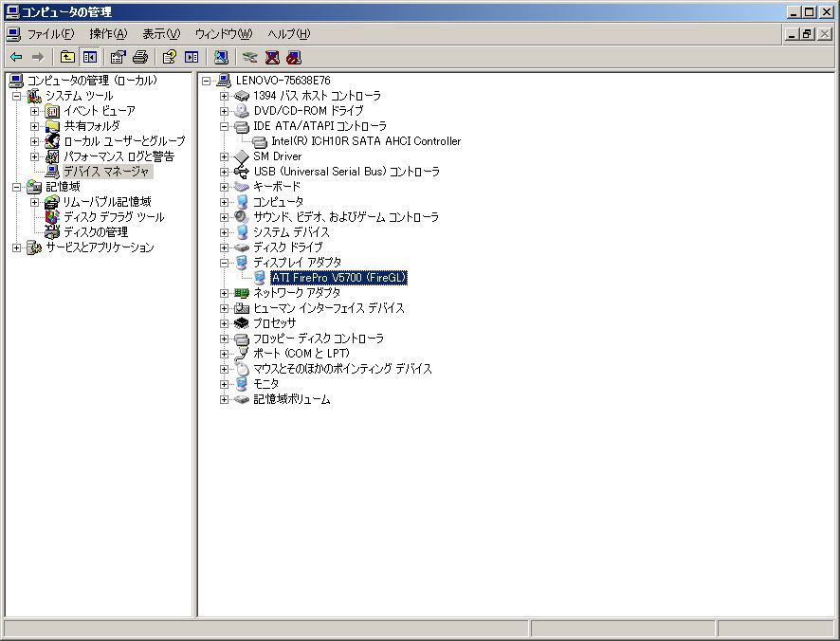840x641 pixels.
Task: Select Intel(R) ICH10R SATA AHCI Controller
Action: pos(366,141)
